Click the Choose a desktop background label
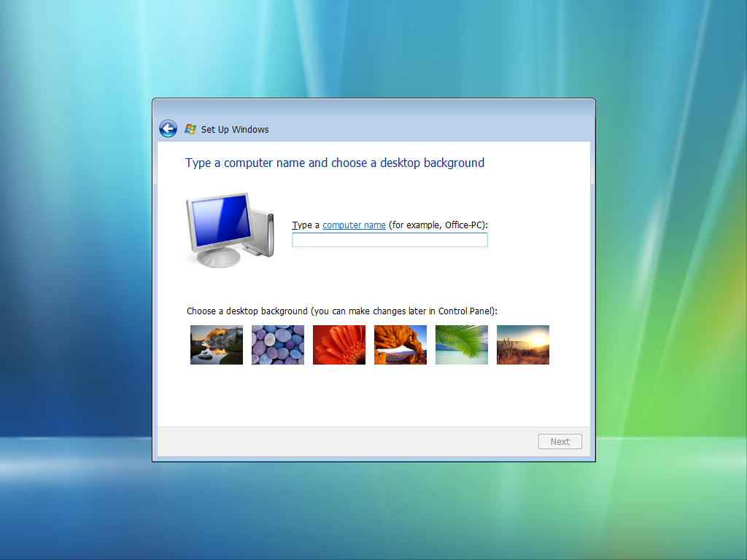This screenshot has height=560, width=747. tap(342, 311)
